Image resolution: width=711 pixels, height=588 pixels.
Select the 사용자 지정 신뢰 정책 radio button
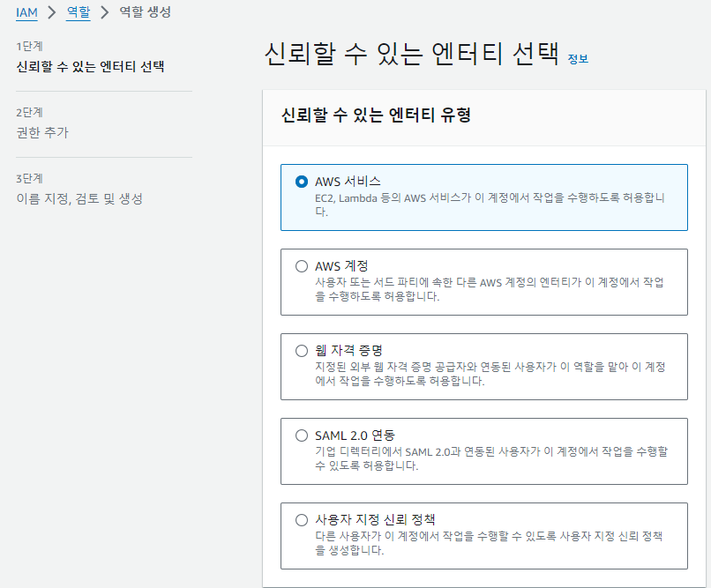[x=302, y=519]
